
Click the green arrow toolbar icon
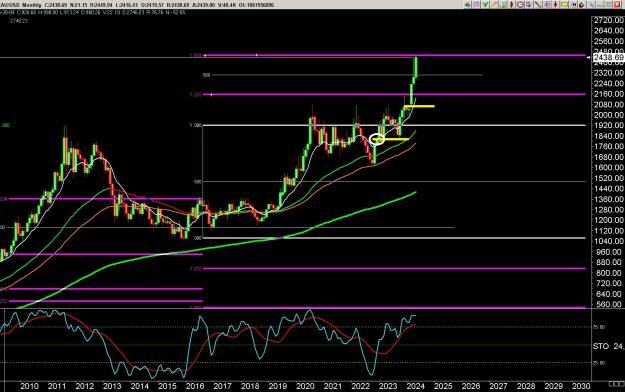click(x=485, y=4)
